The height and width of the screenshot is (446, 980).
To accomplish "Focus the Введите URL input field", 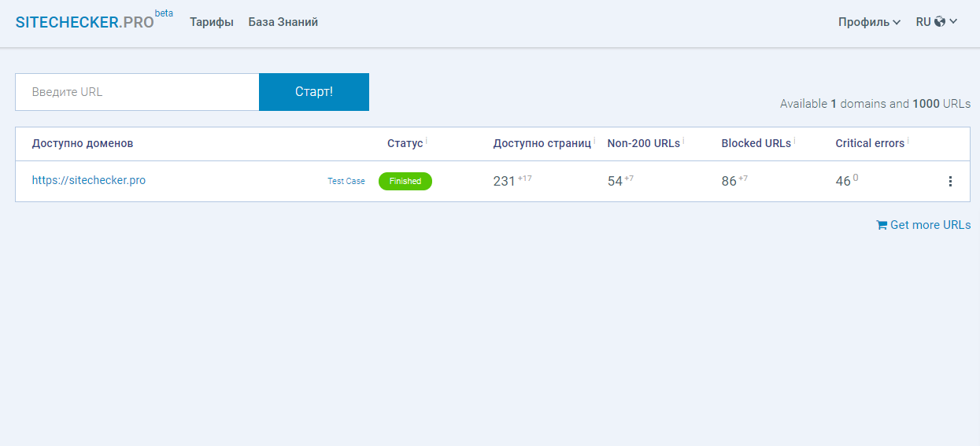I will 137,92.
